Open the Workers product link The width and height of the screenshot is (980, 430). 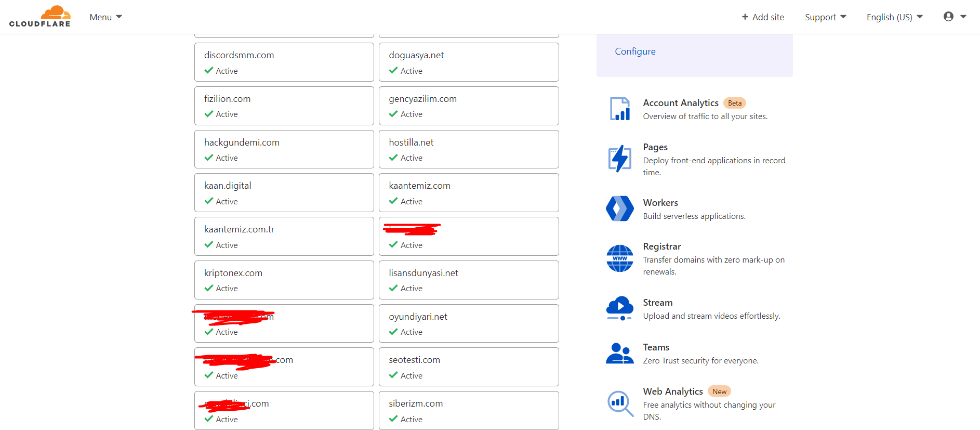click(660, 203)
